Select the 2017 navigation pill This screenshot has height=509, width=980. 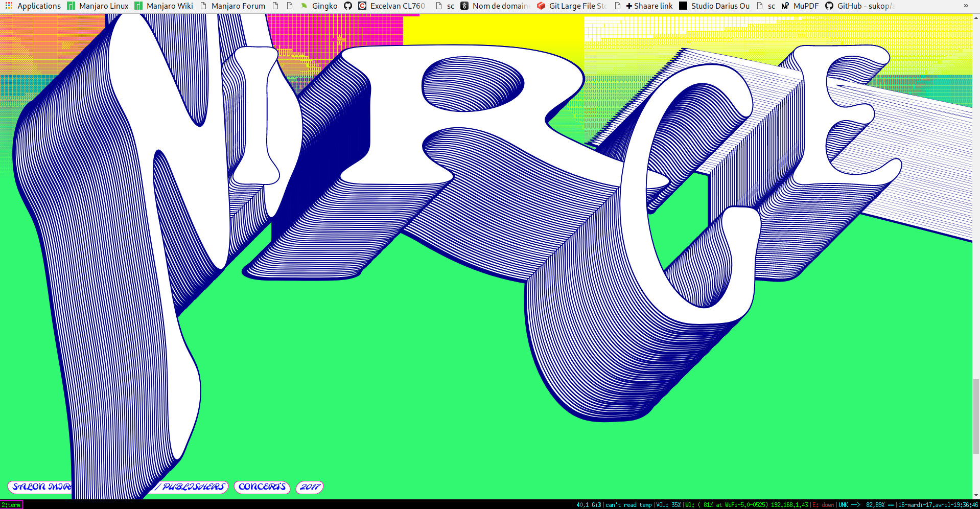pos(310,487)
